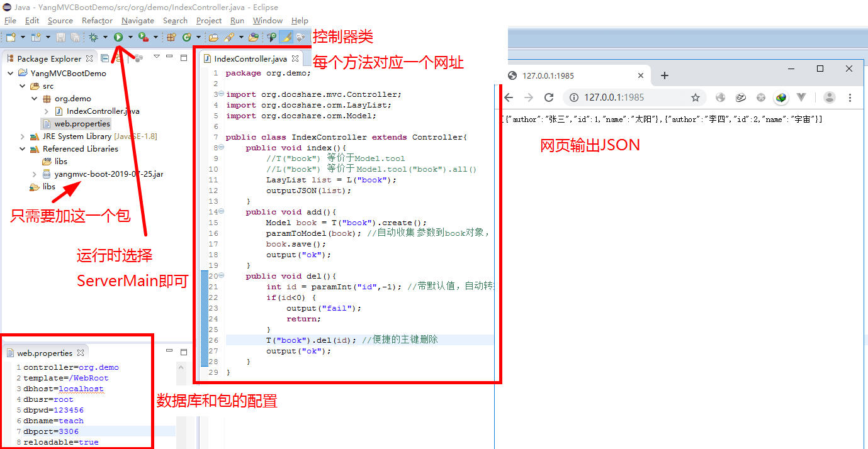Click Collapse All in Package Explorer
The height and width of the screenshot is (449, 868).
click(x=105, y=58)
